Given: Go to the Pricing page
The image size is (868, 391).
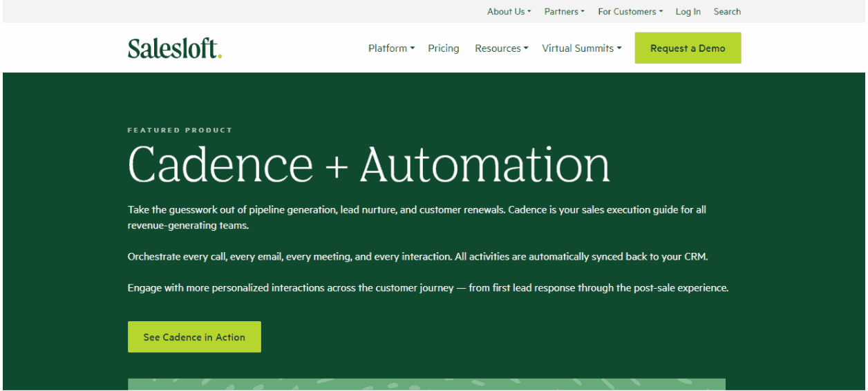Looking at the screenshot, I should (444, 48).
